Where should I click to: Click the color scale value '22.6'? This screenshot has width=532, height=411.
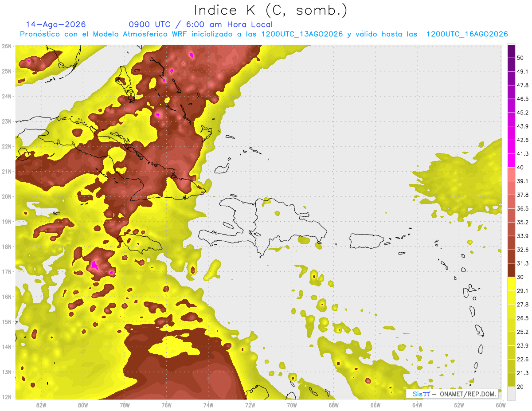click(523, 360)
